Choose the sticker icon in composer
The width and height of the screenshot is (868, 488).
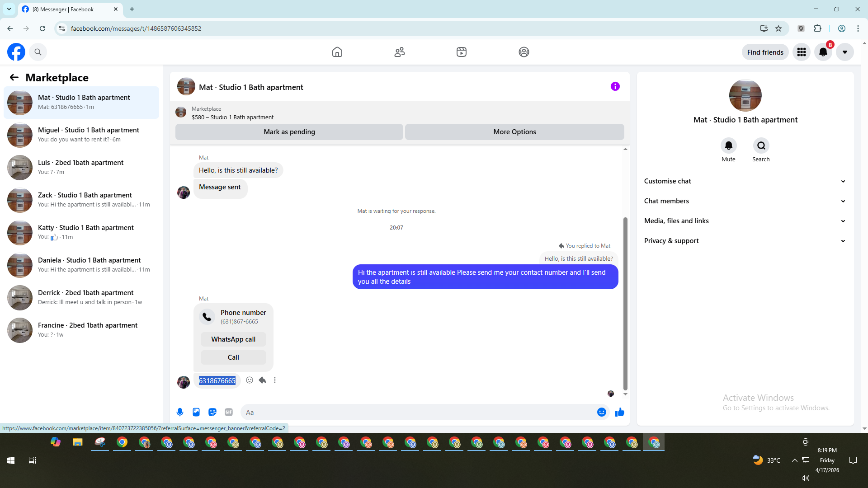pos(212,412)
